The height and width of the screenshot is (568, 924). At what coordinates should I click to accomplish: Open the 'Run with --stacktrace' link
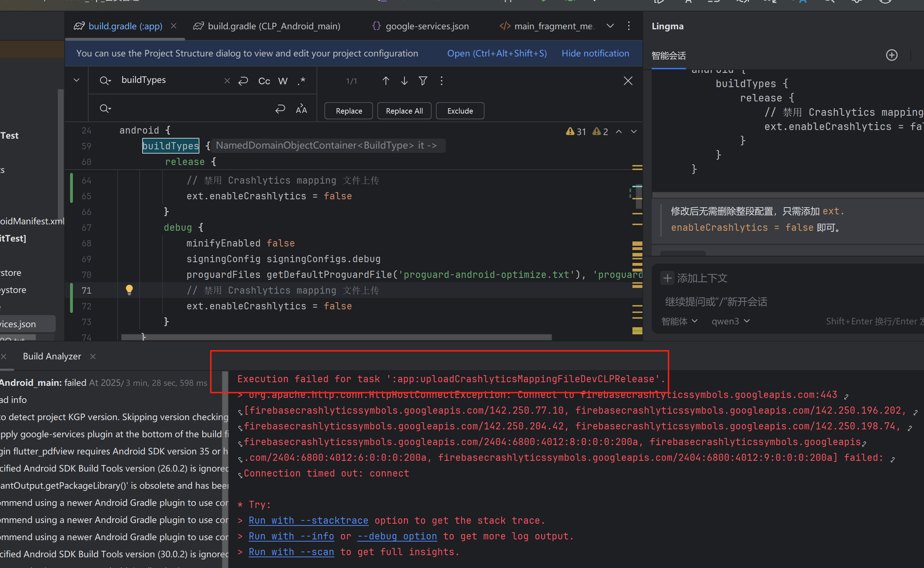pyautogui.click(x=308, y=520)
